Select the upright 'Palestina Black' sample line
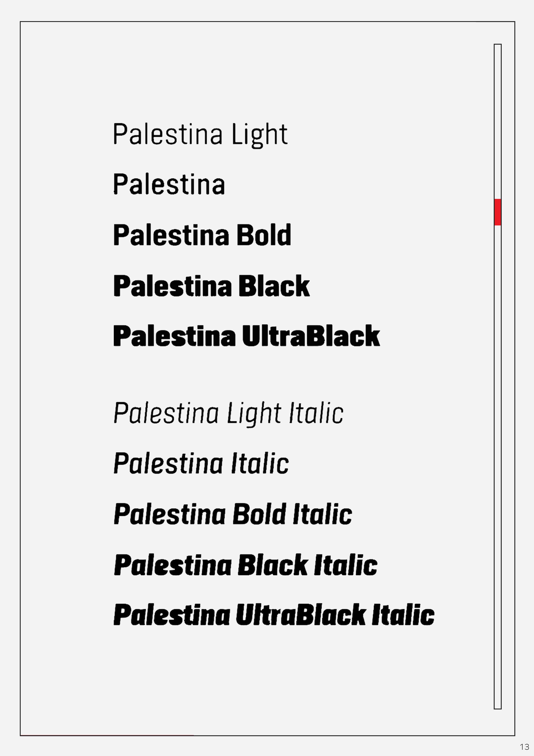 [211, 286]
